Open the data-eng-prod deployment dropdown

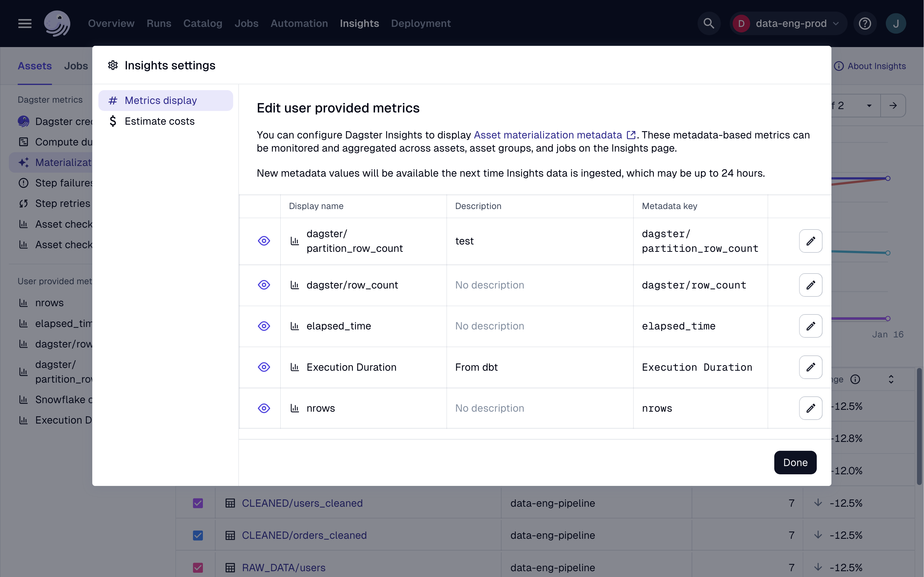[788, 23]
